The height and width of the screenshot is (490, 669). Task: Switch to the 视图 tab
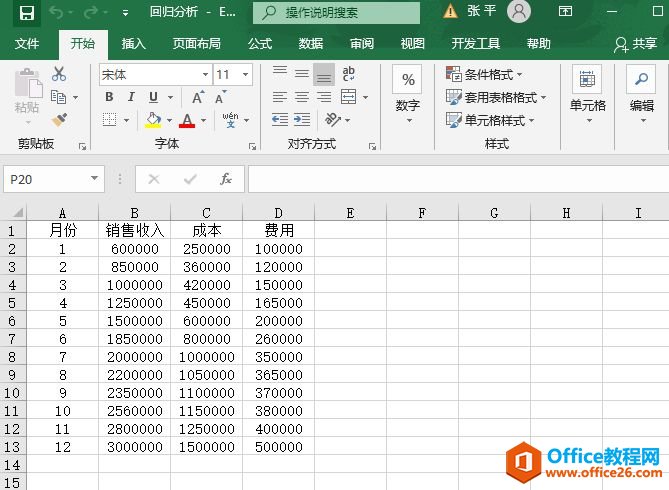pos(413,44)
